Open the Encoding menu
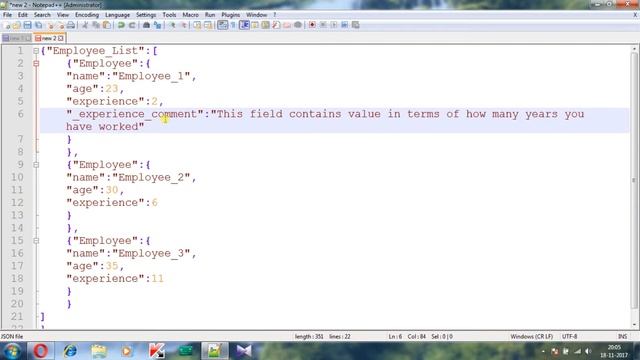This screenshot has width=640, height=360. click(x=87, y=15)
